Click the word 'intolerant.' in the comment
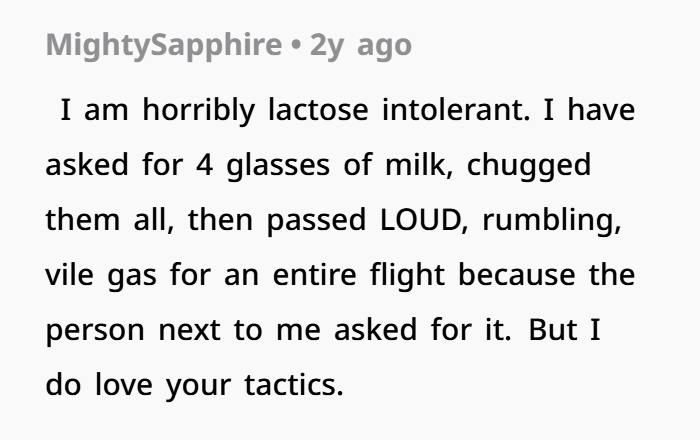Viewport: 700px width, 440px height. click(x=456, y=110)
